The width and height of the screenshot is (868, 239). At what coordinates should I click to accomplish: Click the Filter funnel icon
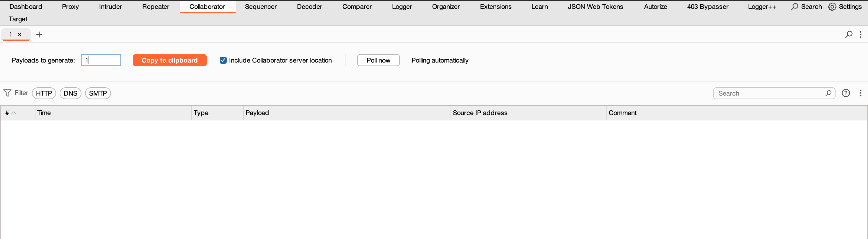(x=7, y=93)
